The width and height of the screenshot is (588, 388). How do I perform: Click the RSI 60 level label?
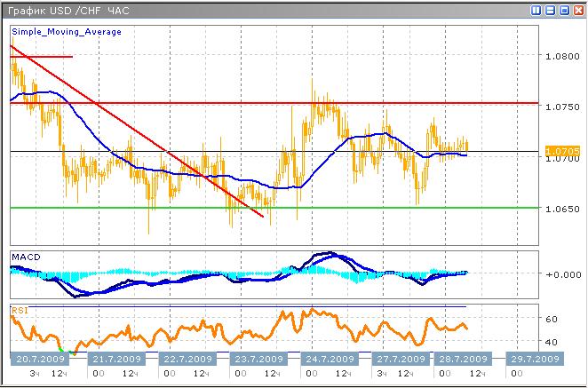pos(551,318)
